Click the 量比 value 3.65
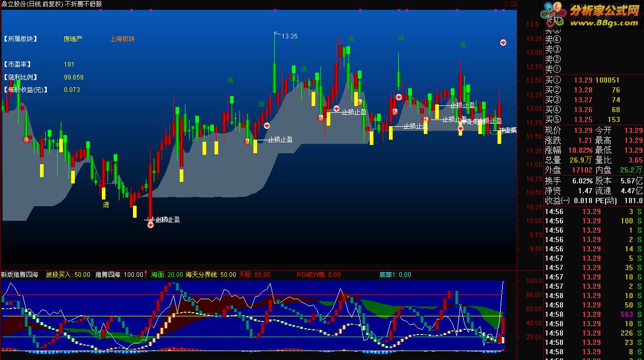 [636, 161]
